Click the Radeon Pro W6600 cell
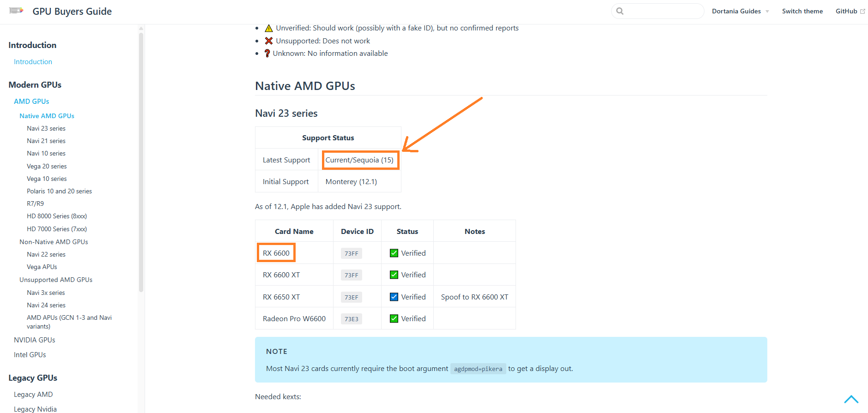This screenshot has height=413, width=868. click(294, 318)
